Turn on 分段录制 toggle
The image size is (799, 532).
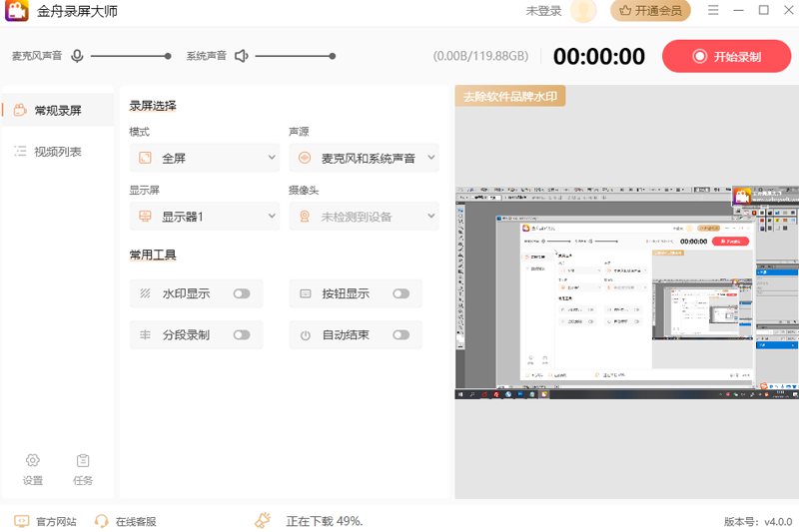tap(242, 335)
